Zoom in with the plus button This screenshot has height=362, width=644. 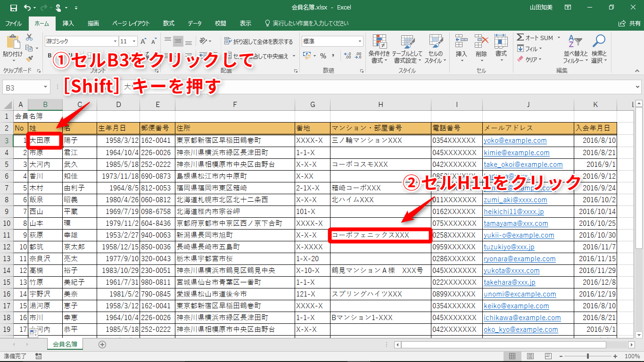615,356
